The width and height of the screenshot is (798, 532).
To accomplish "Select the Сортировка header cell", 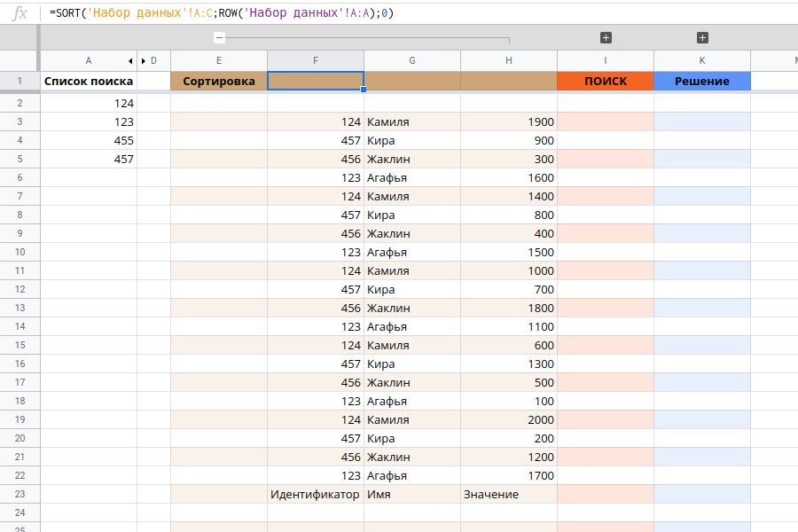I will coord(219,82).
